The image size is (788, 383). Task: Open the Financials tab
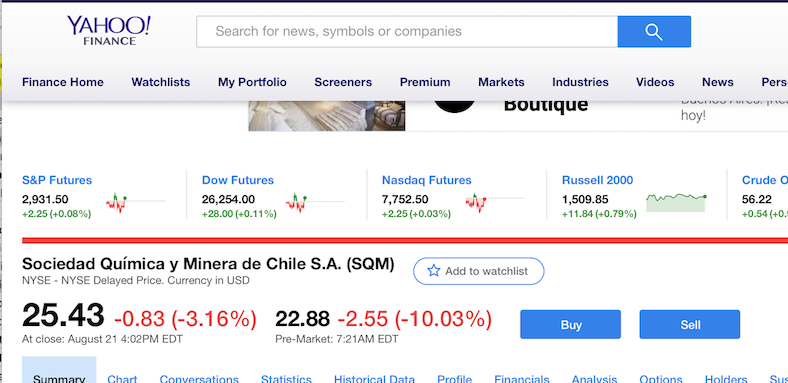[522, 378]
